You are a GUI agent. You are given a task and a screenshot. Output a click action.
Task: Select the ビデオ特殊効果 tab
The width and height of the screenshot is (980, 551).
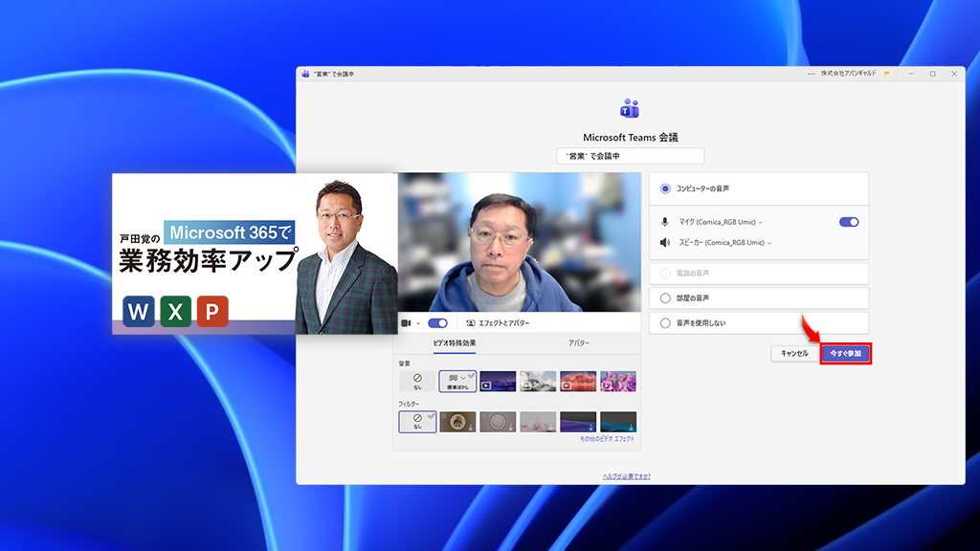[x=455, y=342]
